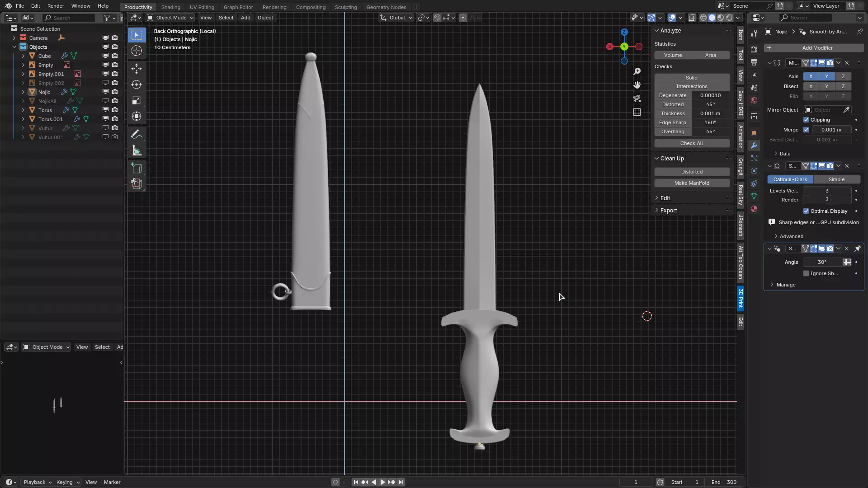
Task: Disable render of Camera object
Action: tap(115, 38)
